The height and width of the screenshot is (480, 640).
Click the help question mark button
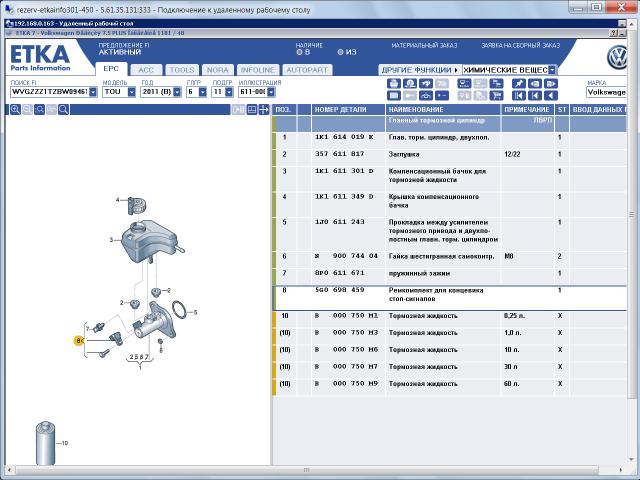coord(613,33)
